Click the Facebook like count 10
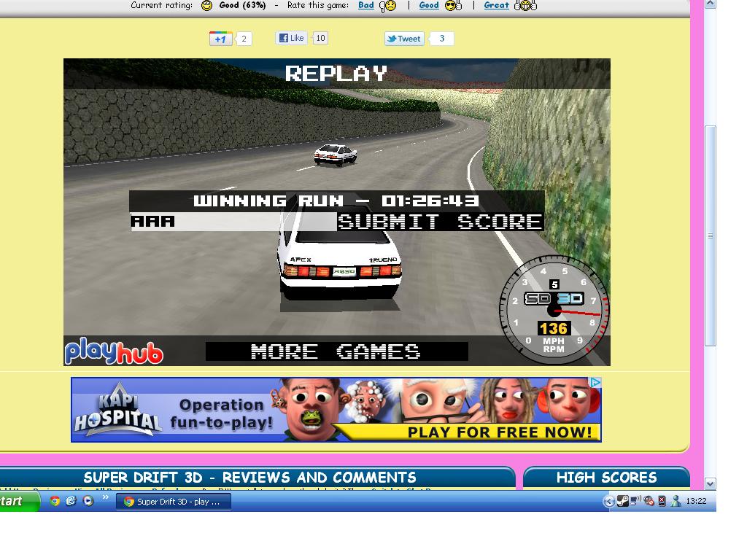The width and height of the screenshot is (747, 560). (321, 38)
